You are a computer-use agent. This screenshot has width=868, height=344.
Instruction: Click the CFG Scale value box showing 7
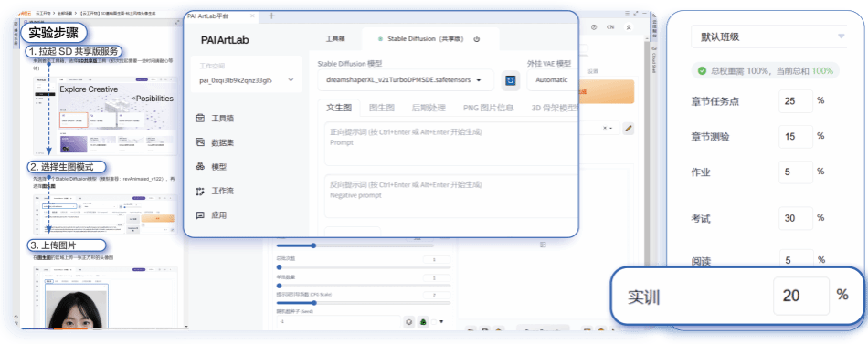pos(436,295)
